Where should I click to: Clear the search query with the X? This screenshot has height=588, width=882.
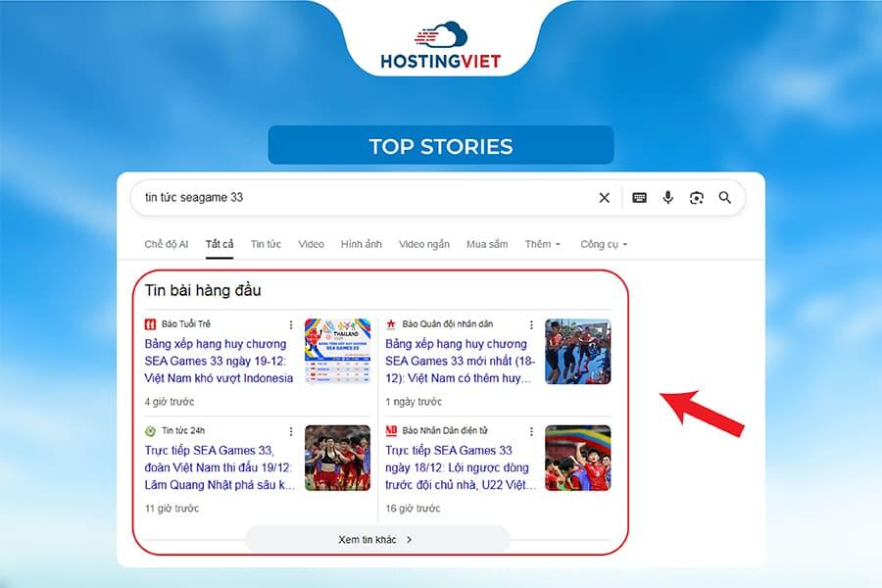point(605,198)
